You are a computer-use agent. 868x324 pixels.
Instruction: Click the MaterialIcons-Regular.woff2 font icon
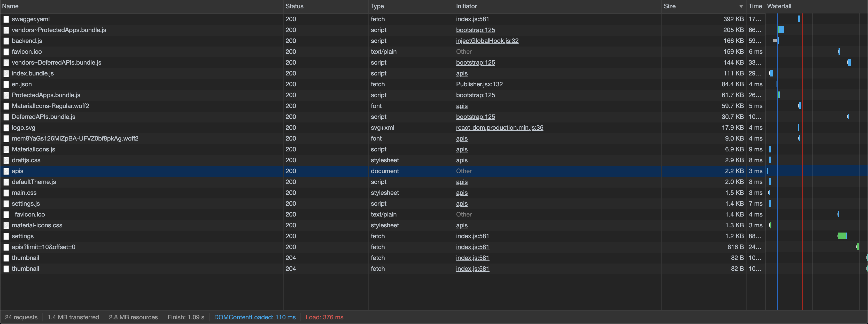(x=6, y=106)
